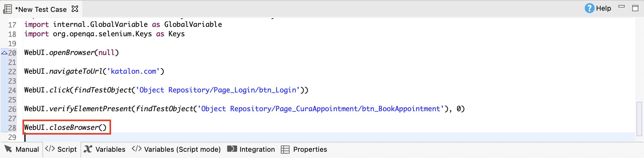Viewport: 644px width, 158px height.
Task: Switch to the Manual tab
Action: tap(22, 149)
